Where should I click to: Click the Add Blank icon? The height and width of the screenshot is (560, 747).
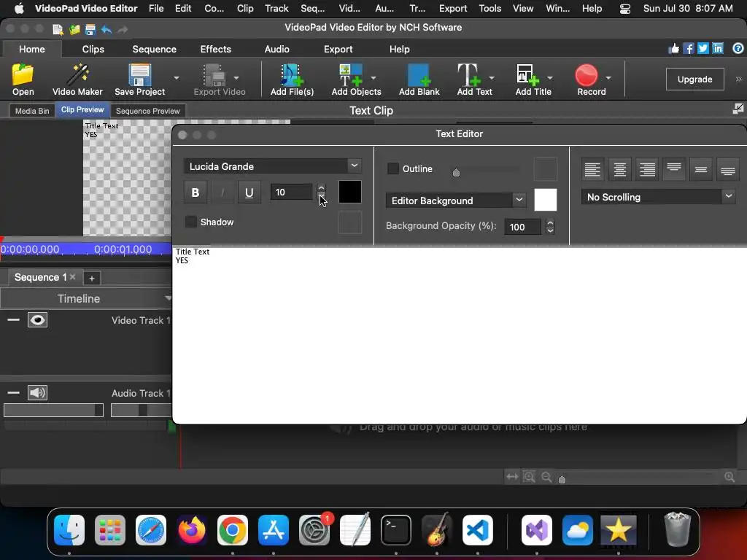tap(419, 79)
